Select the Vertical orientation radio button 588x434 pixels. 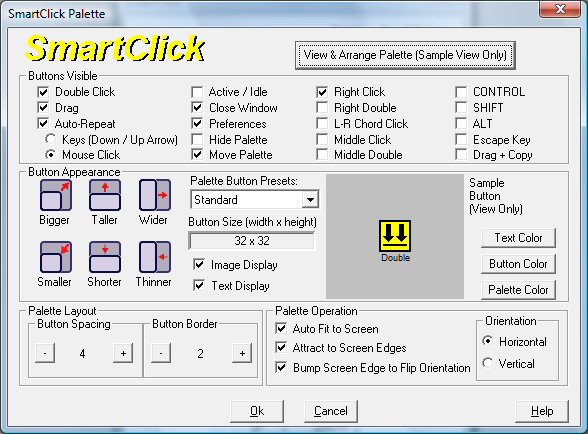488,363
